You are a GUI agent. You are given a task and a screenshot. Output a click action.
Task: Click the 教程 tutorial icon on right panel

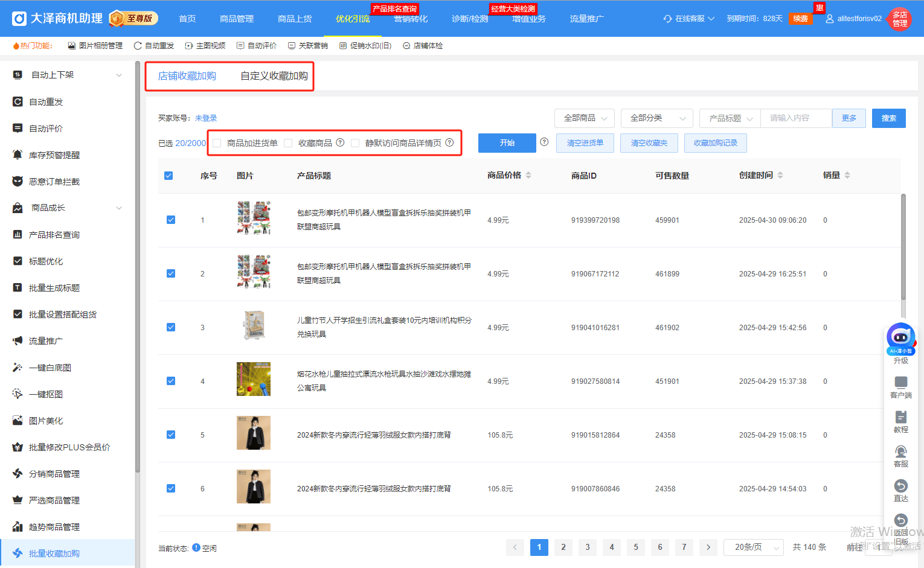click(x=900, y=417)
